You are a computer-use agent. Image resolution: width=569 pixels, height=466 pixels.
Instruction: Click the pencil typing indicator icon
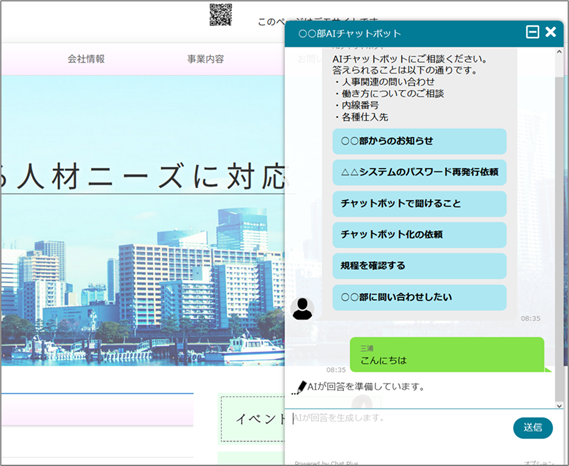pyautogui.click(x=299, y=388)
